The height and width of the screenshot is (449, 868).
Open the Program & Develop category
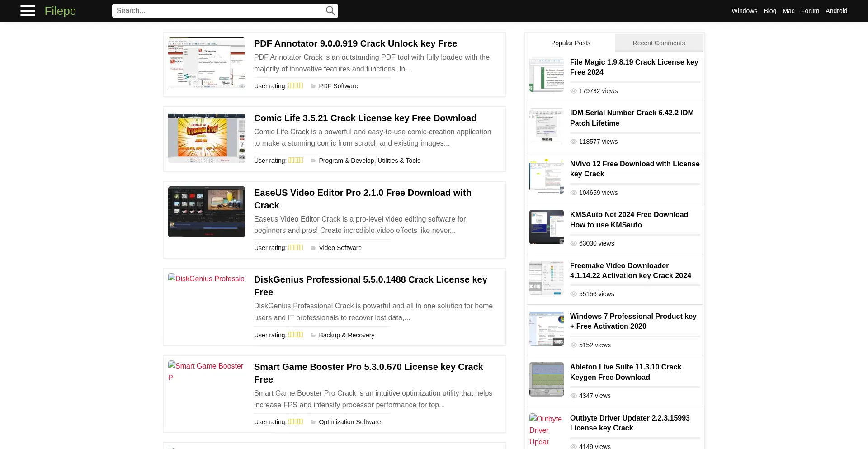pyautogui.click(x=347, y=161)
